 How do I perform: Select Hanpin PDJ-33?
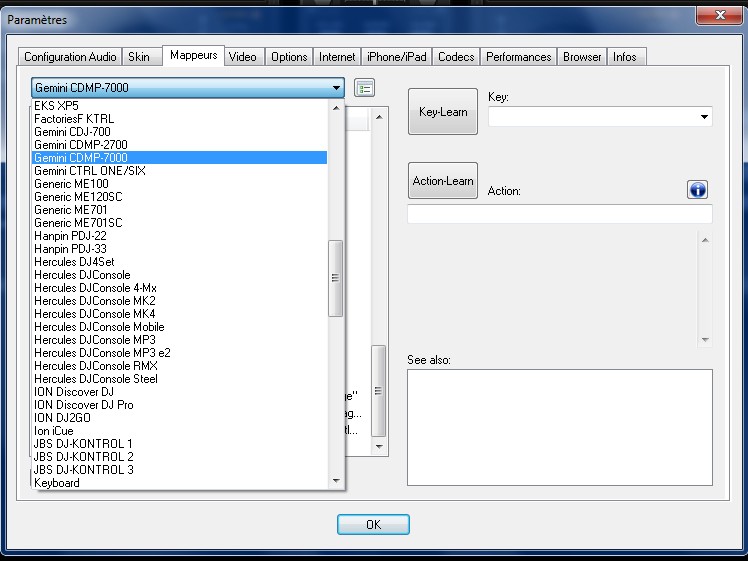(179, 249)
